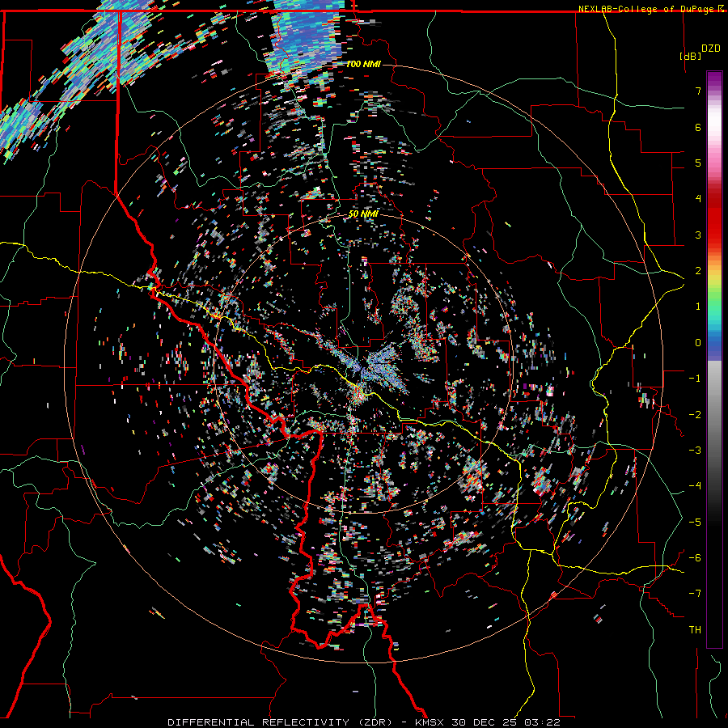Click the positive 6 dB scale value
Screen dimensions: 728x728
tap(698, 127)
